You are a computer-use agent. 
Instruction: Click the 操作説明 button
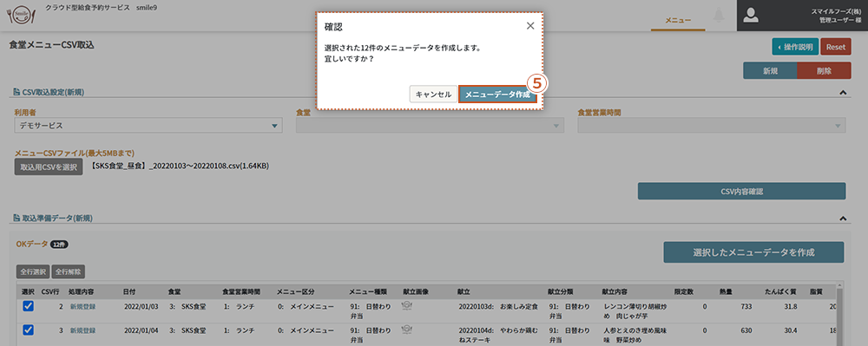point(795,47)
